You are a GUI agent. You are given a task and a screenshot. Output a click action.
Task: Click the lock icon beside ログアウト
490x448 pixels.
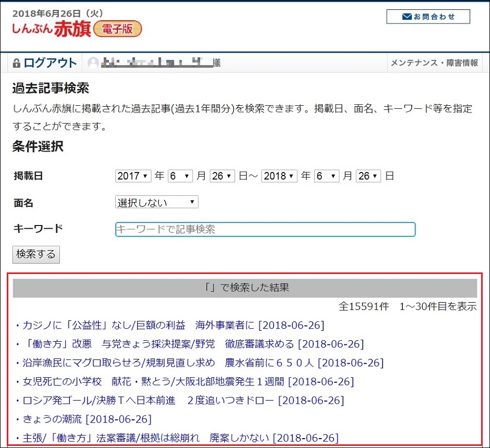[16, 64]
